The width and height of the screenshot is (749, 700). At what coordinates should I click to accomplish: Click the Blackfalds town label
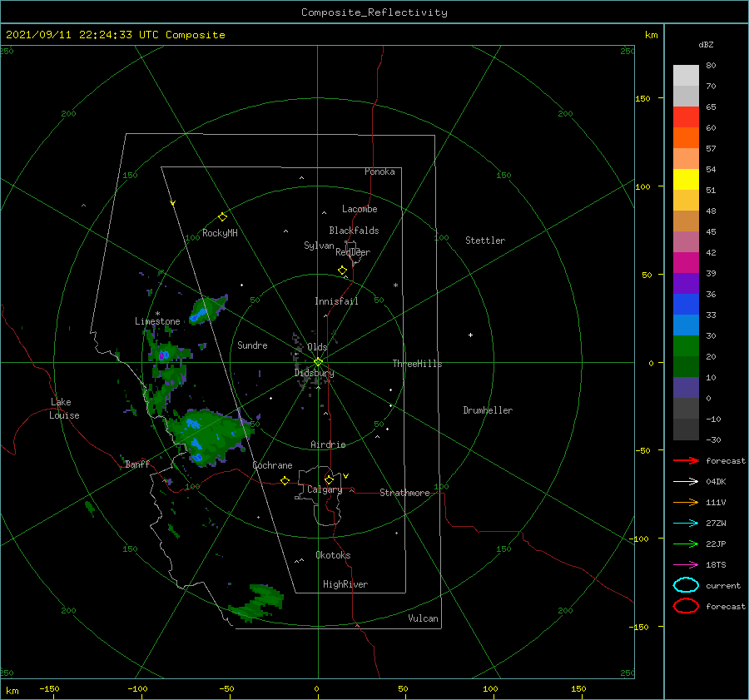(x=354, y=231)
